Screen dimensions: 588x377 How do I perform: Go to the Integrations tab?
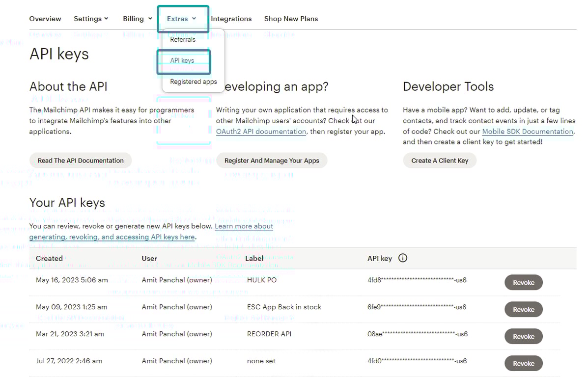click(x=231, y=19)
